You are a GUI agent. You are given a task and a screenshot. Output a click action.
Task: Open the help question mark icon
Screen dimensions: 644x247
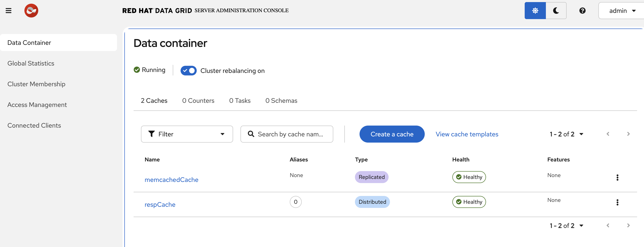click(x=582, y=11)
